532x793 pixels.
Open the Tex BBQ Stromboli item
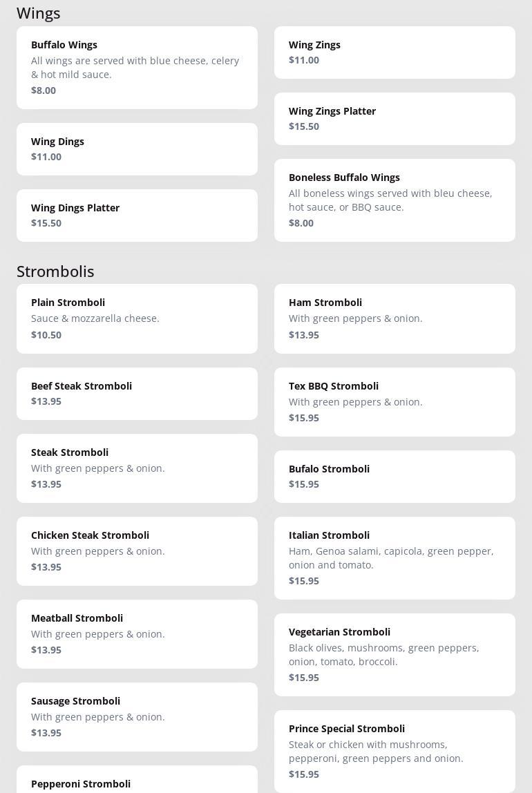tap(395, 402)
